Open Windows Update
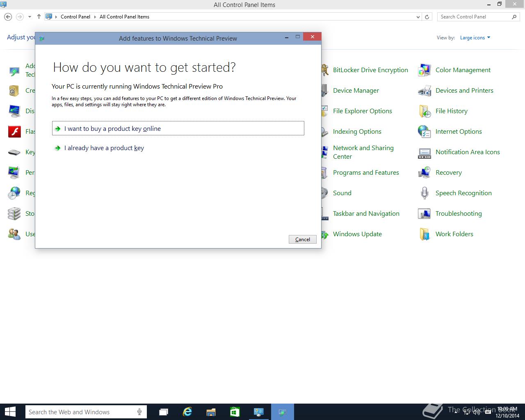 (357, 234)
